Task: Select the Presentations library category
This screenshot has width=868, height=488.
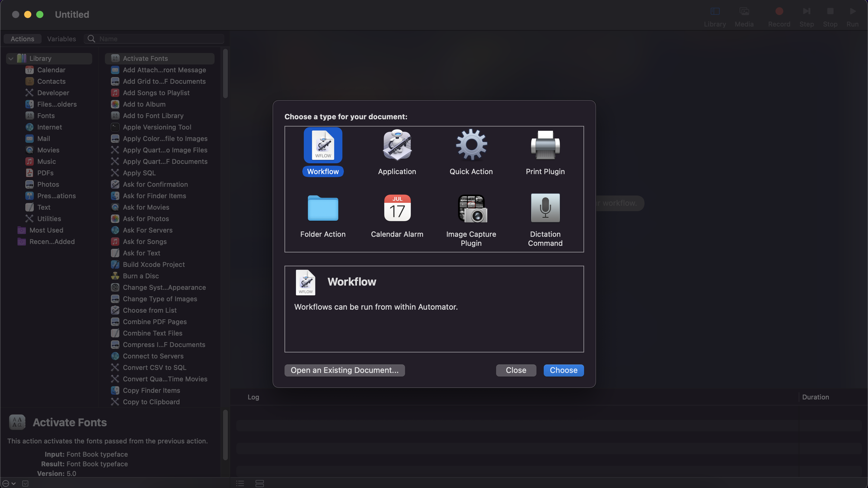Action: tap(56, 196)
